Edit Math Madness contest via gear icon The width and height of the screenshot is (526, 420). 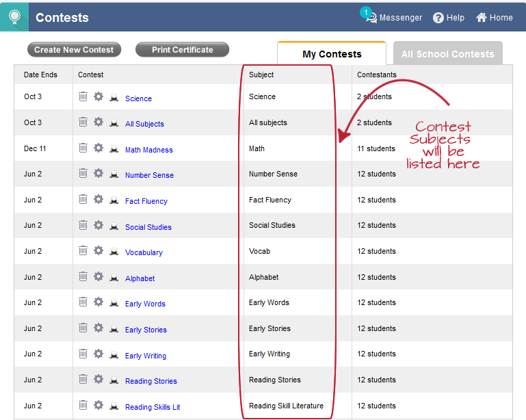click(98, 148)
